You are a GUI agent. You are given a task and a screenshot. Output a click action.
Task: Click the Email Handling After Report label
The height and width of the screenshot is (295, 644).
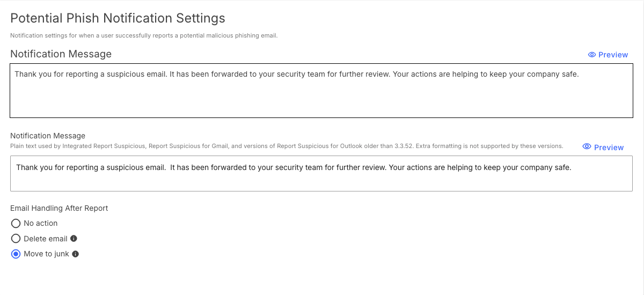(x=59, y=208)
